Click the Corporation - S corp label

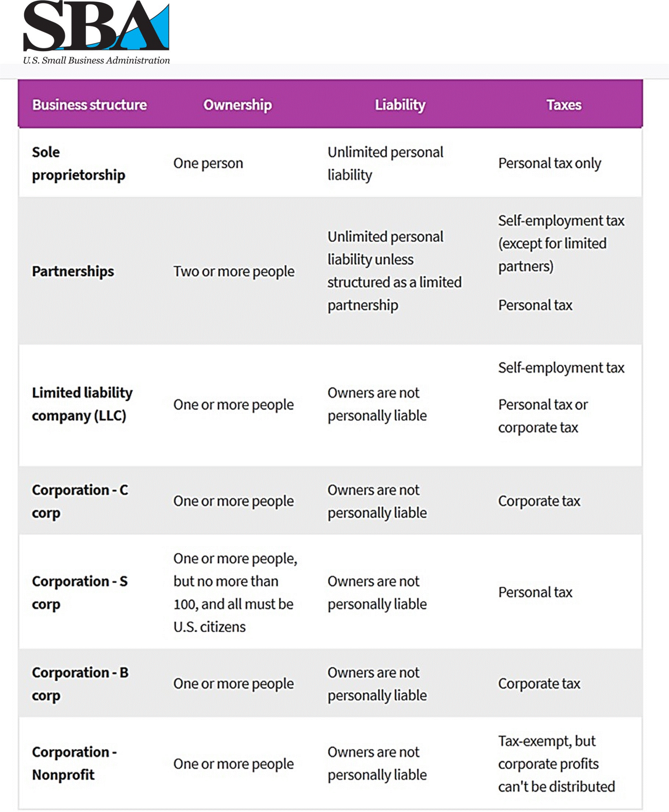tap(80, 592)
